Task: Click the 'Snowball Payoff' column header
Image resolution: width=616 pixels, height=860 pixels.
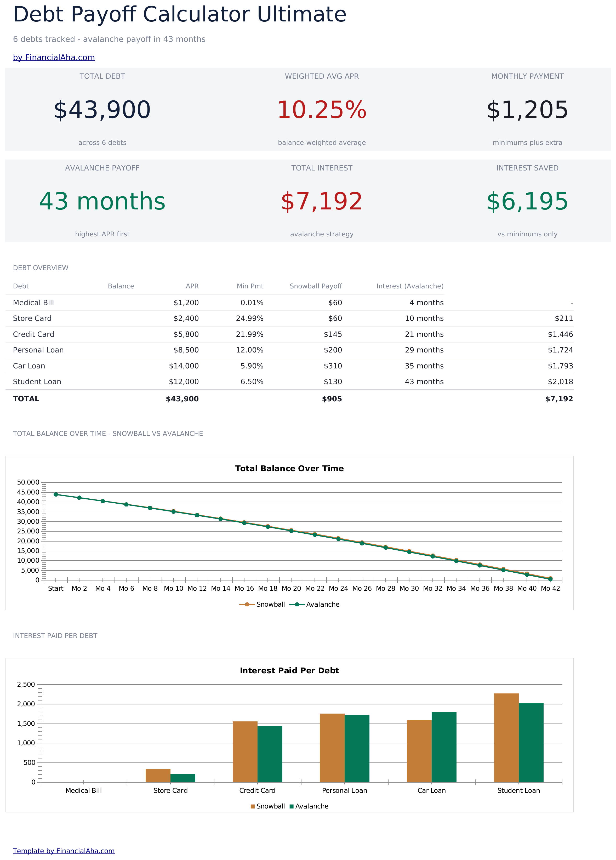Action: pyautogui.click(x=316, y=286)
